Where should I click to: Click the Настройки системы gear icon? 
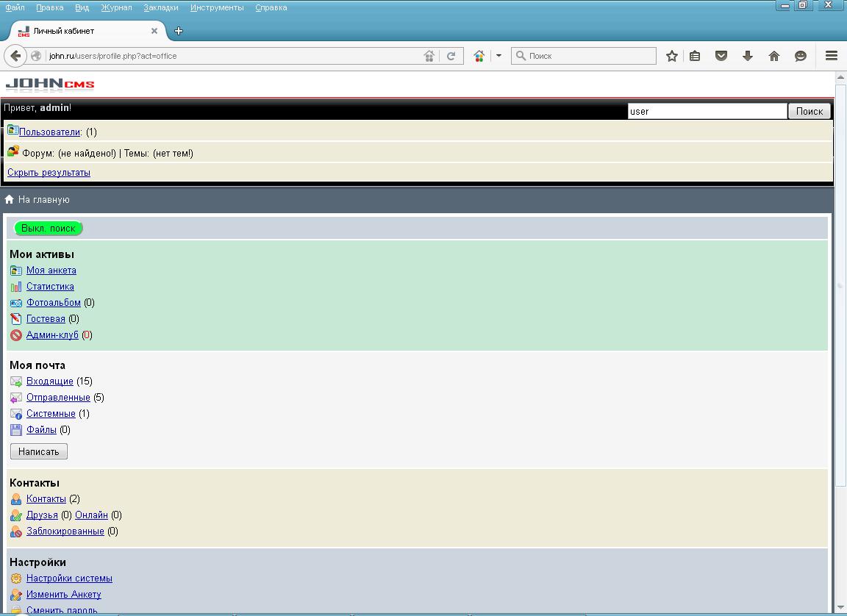coord(16,579)
